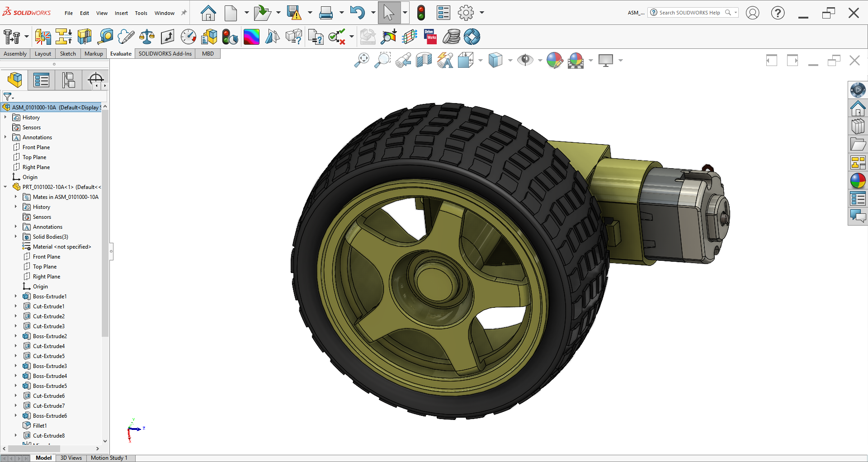
Task: Open the Display Style dropdown arrow
Action: pos(510,60)
